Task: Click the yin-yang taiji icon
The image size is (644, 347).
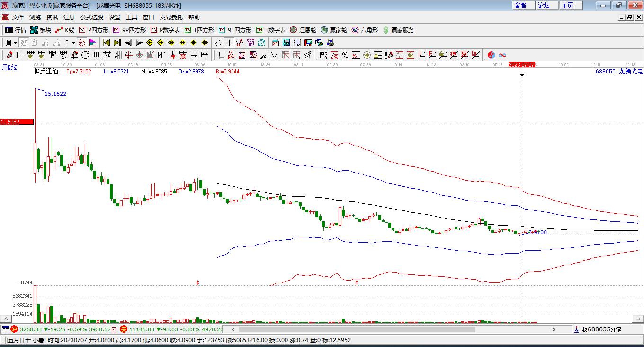Action: click(x=492, y=55)
